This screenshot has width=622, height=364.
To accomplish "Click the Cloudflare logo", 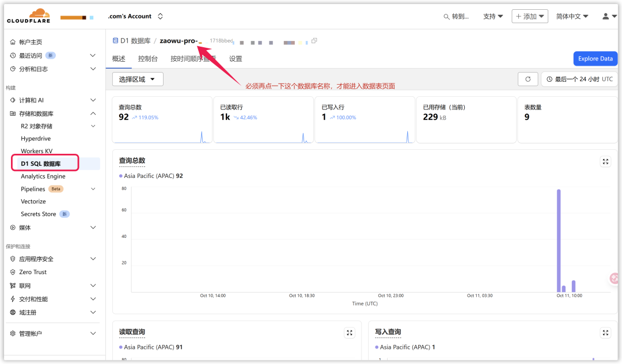I will (x=29, y=16).
